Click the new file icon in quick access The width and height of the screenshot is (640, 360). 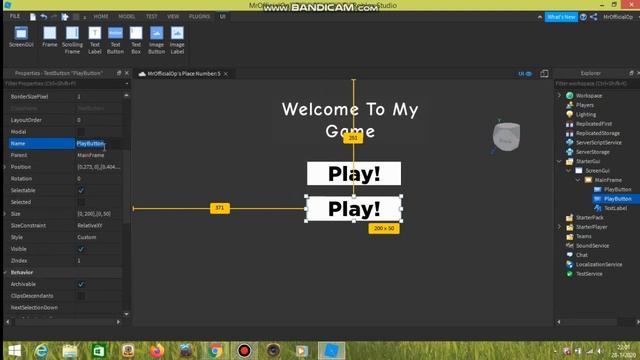click(33, 17)
